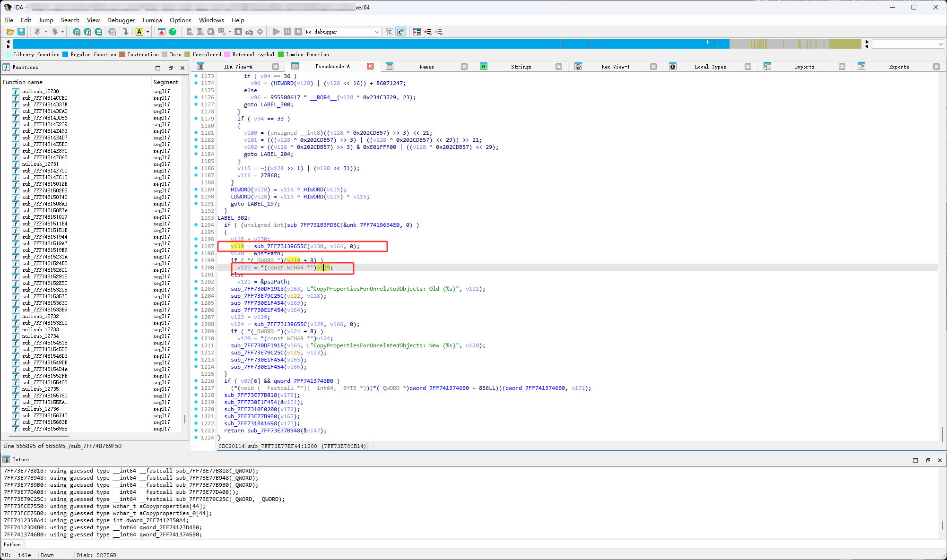Click the Start process play button
The image size is (947, 560).
coord(277,32)
